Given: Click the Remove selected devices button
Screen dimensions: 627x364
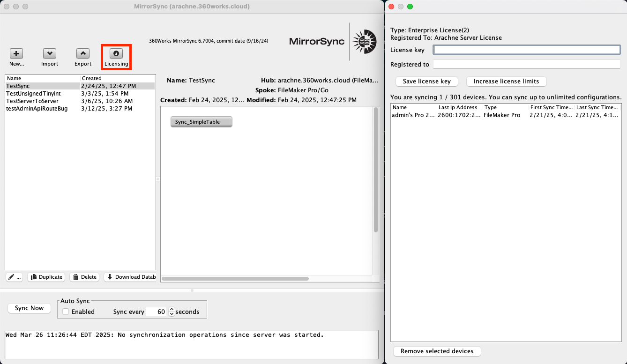Looking at the screenshot, I should [437, 351].
